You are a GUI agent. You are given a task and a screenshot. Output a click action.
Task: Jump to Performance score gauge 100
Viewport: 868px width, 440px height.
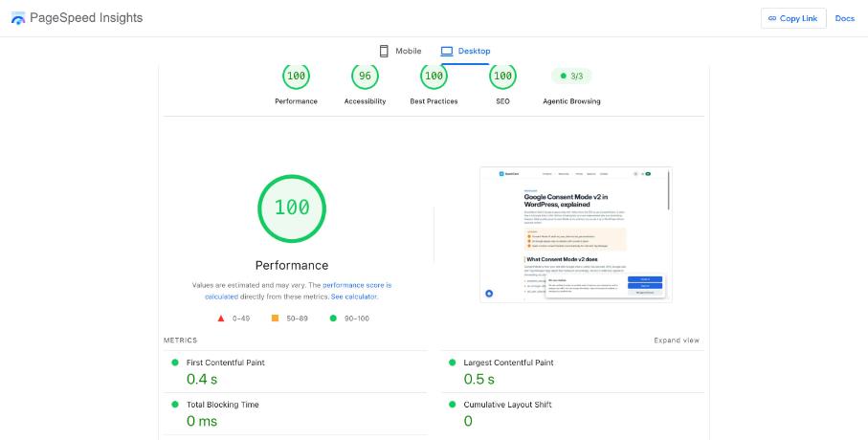[296, 77]
